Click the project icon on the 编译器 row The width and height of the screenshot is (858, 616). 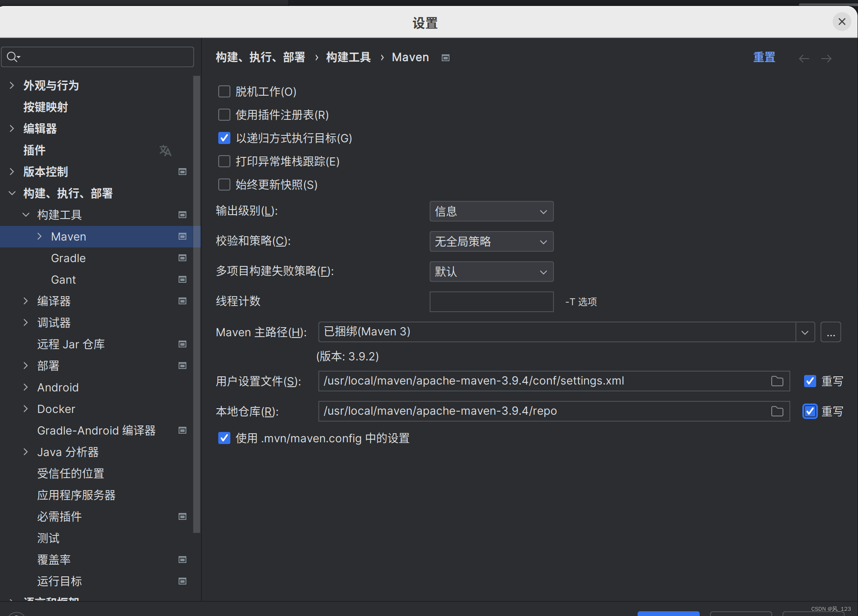pyautogui.click(x=182, y=301)
